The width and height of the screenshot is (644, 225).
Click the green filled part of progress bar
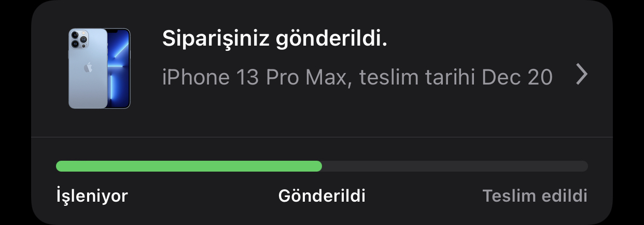pyautogui.click(x=189, y=166)
